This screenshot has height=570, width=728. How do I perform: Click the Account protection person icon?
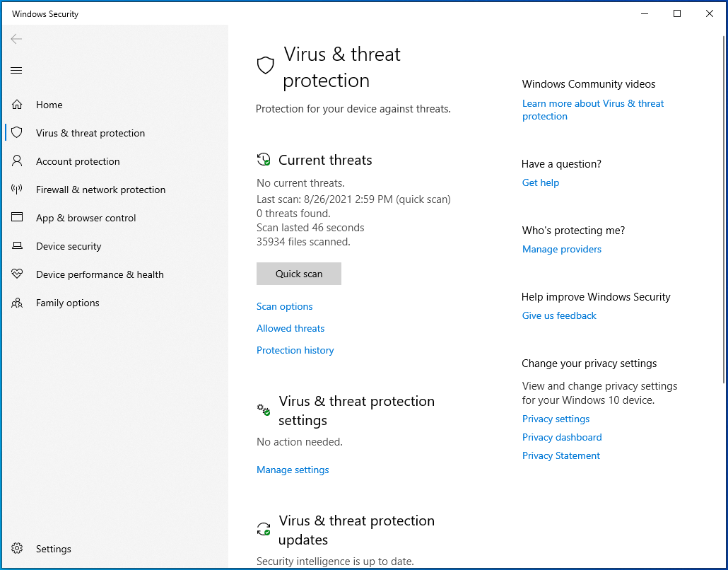click(17, 161)
